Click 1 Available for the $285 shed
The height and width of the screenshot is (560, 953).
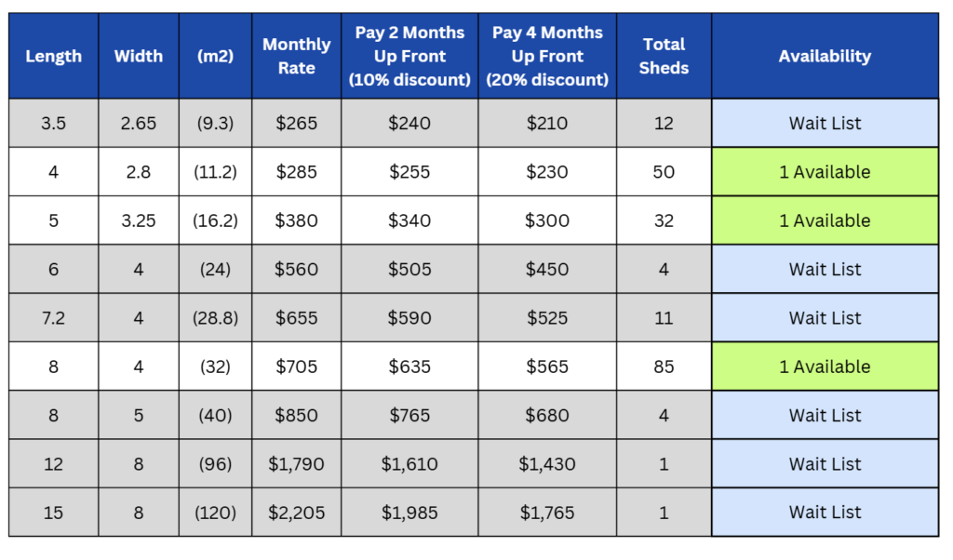(825, 172)
